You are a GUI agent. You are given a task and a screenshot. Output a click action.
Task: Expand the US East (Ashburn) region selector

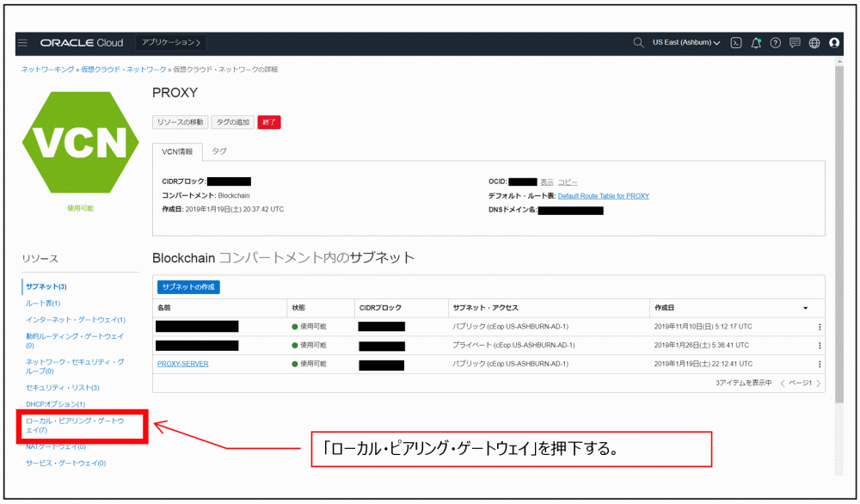click(686, 43)
